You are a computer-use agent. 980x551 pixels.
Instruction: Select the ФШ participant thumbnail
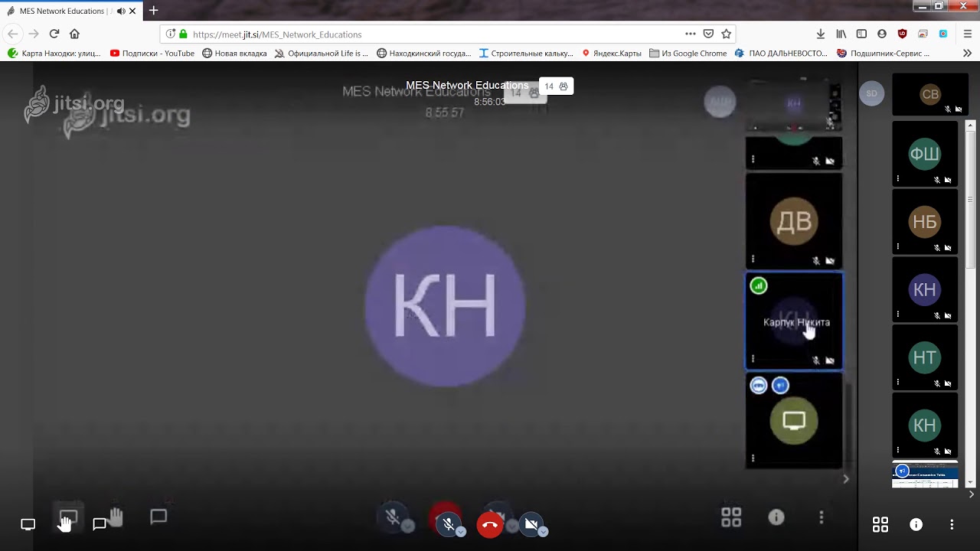[x=925, y=154]
